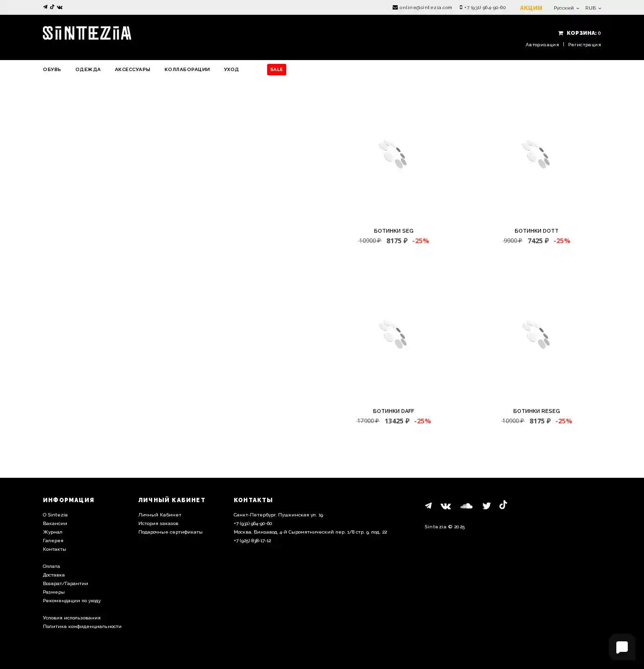This screenshot has height=669, width=644.
Task: Open the footer Telegram icon
Action: coord(428,506)
